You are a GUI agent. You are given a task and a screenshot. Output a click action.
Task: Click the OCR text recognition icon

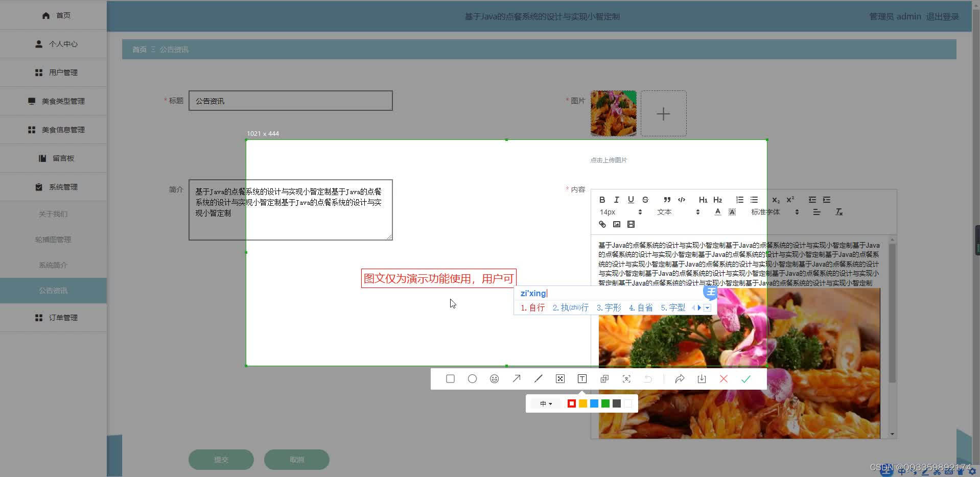pyautogui.click(x=626, y=379)
